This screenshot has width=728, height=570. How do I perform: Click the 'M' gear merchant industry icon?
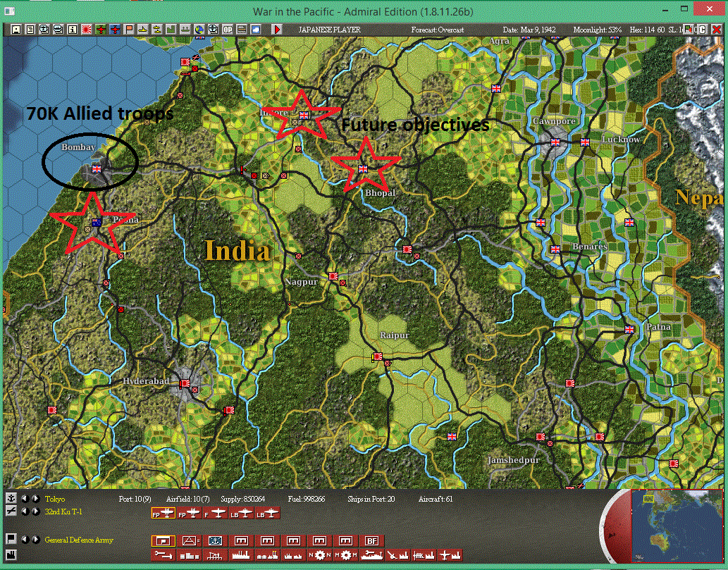point(345,554)
